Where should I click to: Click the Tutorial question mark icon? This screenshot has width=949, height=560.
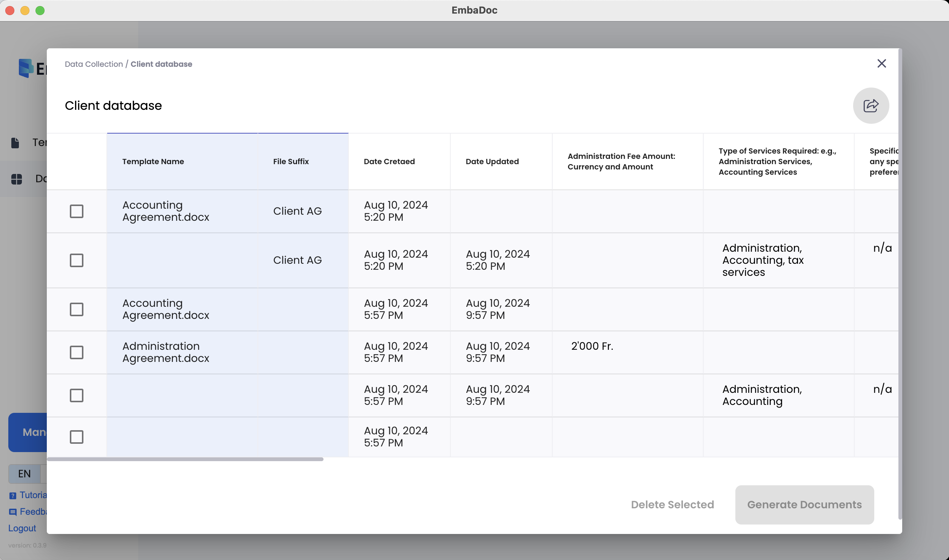pos(13,495)
